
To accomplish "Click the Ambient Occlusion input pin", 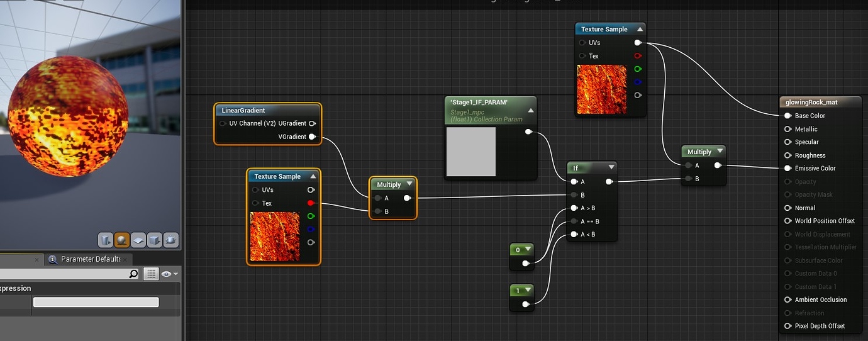I will pyautogui.click(x=788, y=299).
